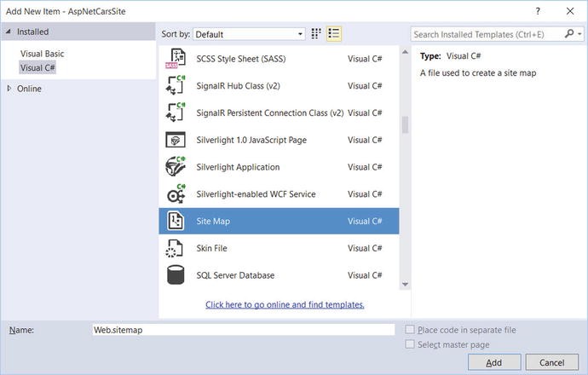The height and width of the screenshot is (375, 588).
Task: Select the Silverlight Application name
Action: point(238,167)
